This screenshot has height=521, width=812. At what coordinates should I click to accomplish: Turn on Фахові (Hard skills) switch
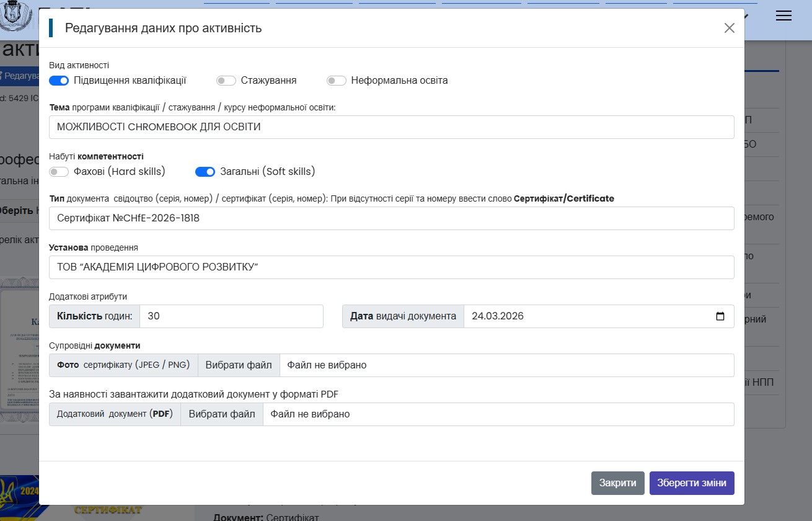pos(59,172)
